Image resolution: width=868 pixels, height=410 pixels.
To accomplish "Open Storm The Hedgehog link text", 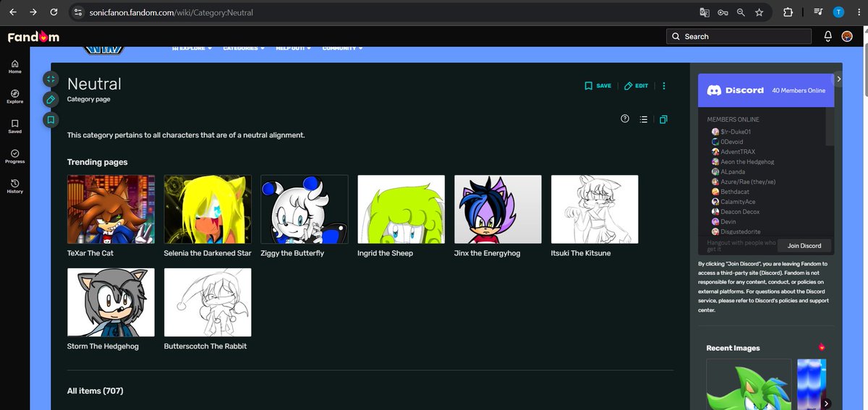I will click(103, 346).
